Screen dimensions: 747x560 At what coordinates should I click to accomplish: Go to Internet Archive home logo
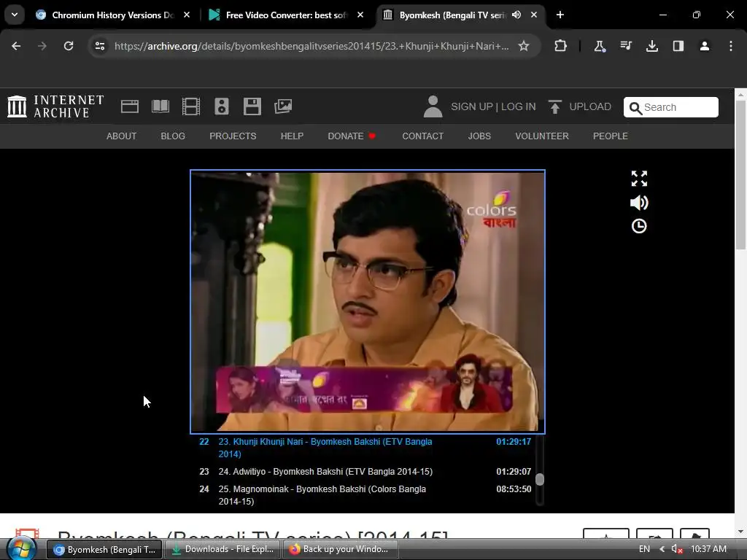click(55, 106)
